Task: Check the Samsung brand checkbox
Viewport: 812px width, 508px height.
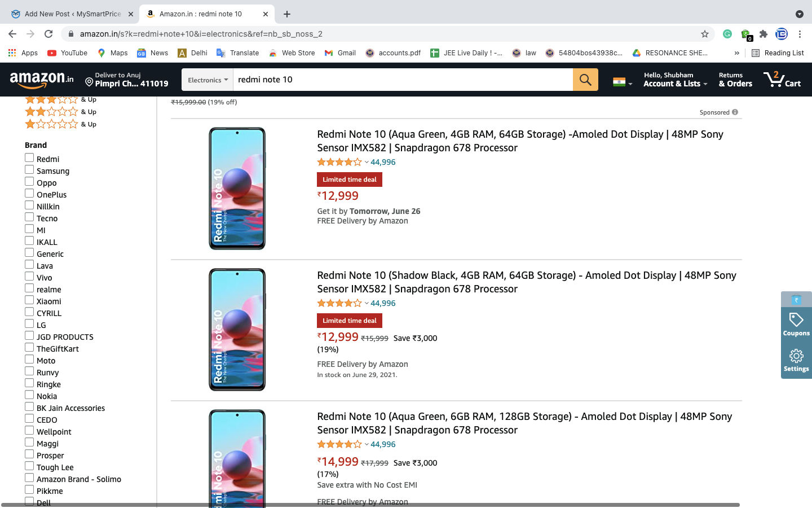Action: click(29, 170)
